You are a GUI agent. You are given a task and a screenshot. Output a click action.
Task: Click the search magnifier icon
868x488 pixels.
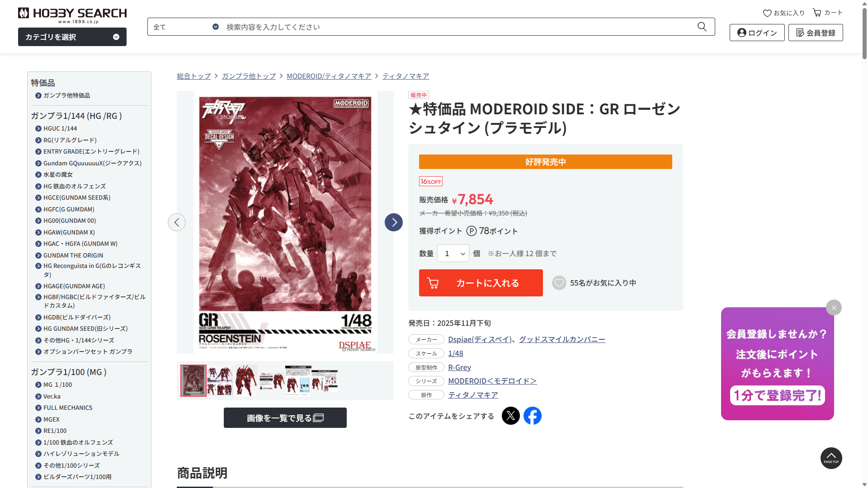tap(702, 27)
